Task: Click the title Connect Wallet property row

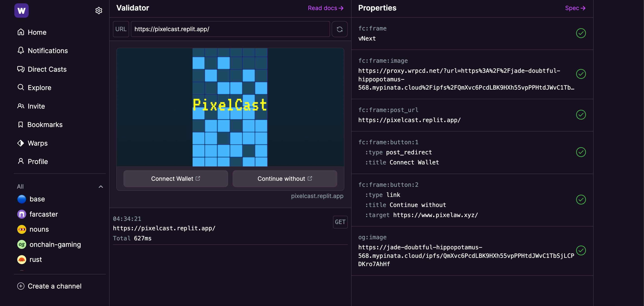Action: point(402,162)
